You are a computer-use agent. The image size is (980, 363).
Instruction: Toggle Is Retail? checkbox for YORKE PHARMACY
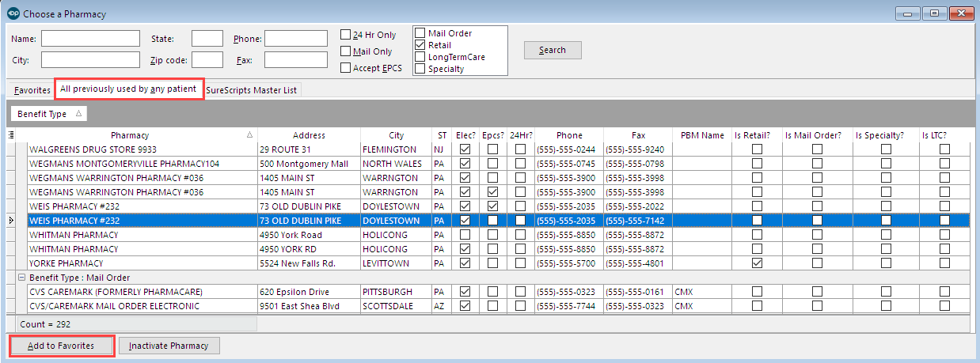[x=758, y=263]
